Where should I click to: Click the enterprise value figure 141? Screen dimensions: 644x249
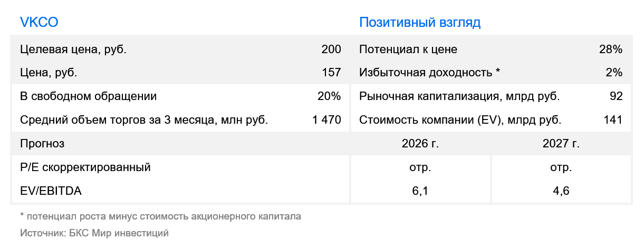pos(613,120)
